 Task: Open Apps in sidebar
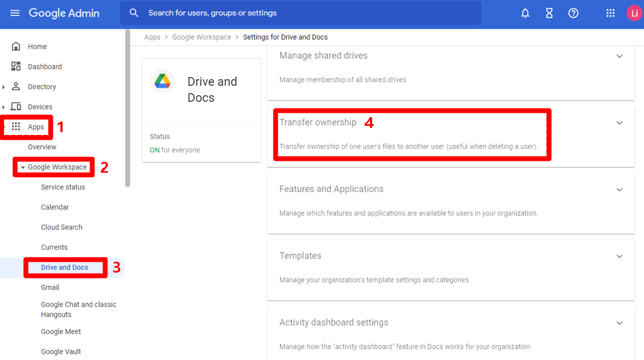pyautogui.click(x=36, y=127)
